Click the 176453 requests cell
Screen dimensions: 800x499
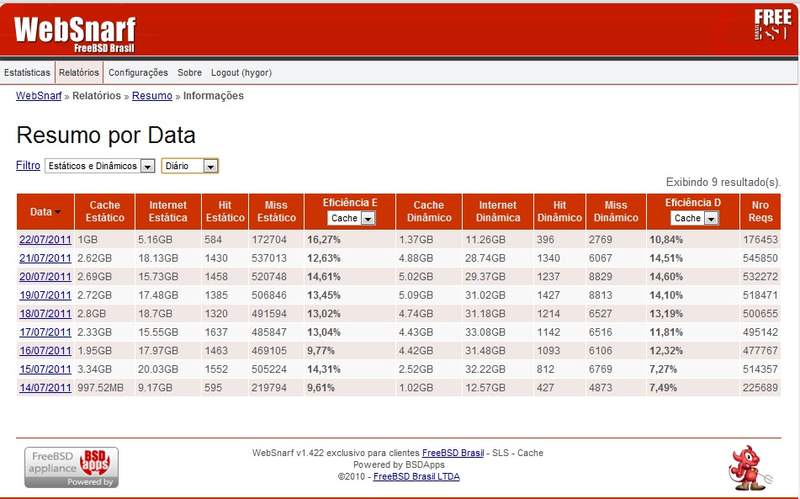coord(760,239)
